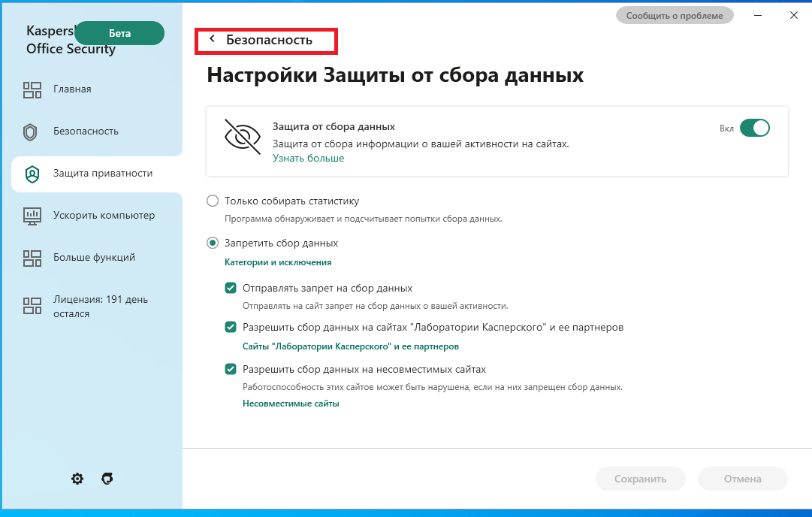Uncheck data collection on Kaspersky partner sites
The width and height of the screenshot is (812, 517).
pyautogui.click(x=231, y=327)
